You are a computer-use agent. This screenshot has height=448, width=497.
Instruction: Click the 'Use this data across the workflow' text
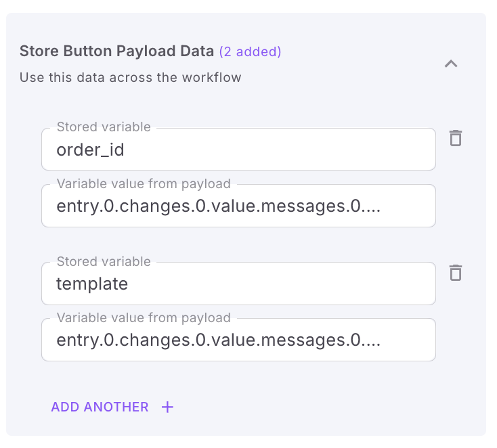(x=130, y=77)
